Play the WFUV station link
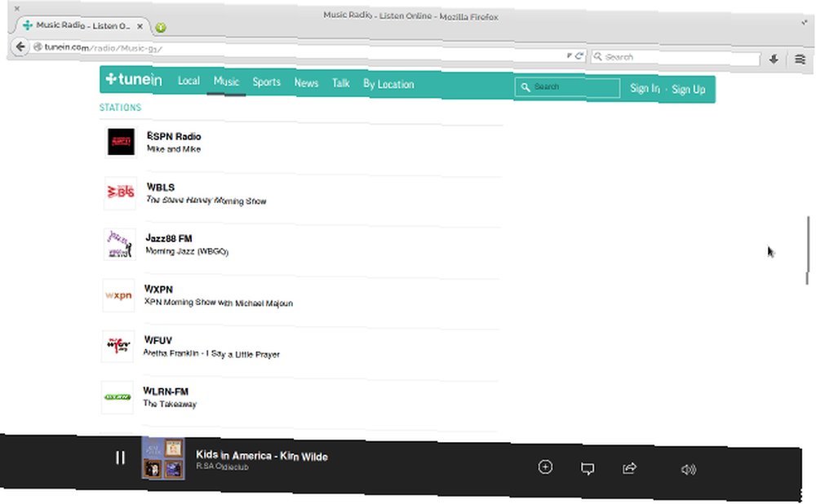Screen dimensions: 816x504 [157, 340]
